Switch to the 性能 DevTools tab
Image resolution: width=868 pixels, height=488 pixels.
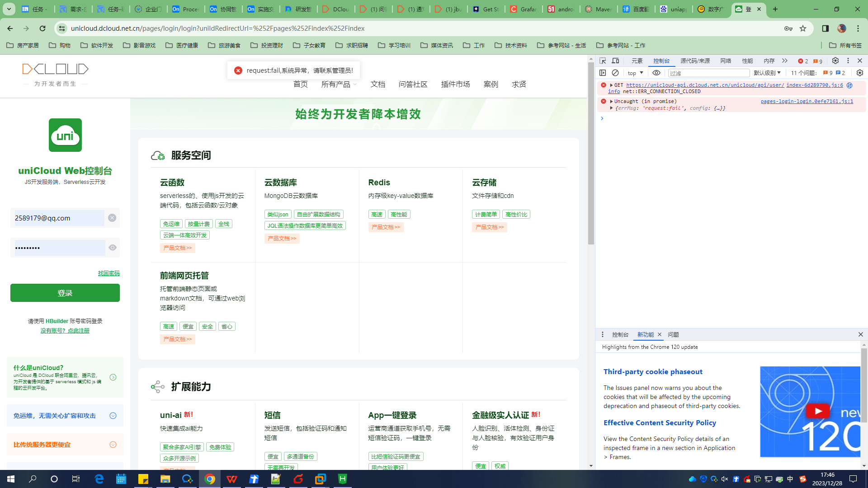tap(747, 61)
